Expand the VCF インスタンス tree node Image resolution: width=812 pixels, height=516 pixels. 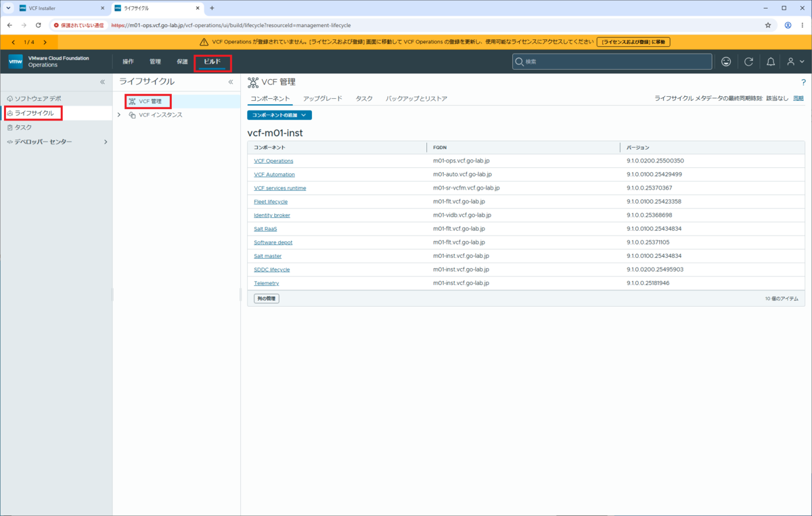coord(119,115)
